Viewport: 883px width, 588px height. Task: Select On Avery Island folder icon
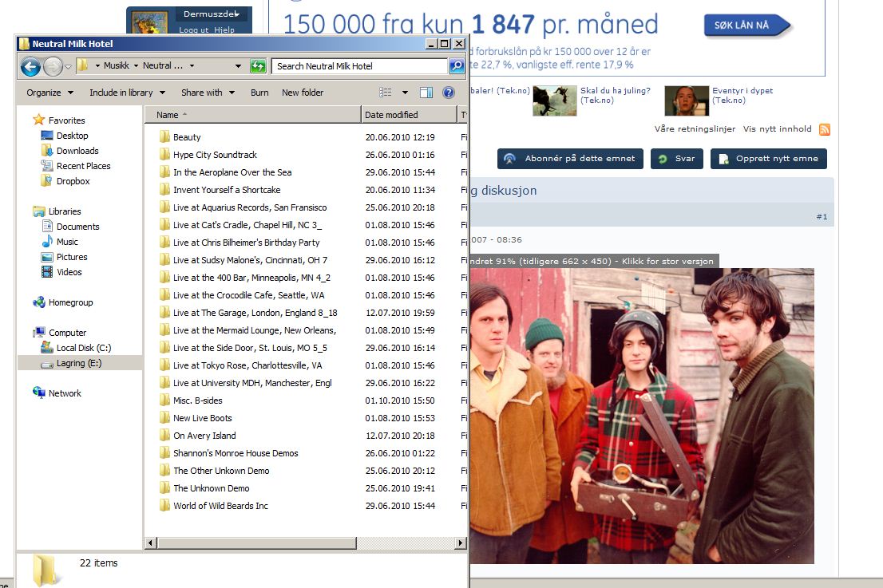(x=164, y=435)
